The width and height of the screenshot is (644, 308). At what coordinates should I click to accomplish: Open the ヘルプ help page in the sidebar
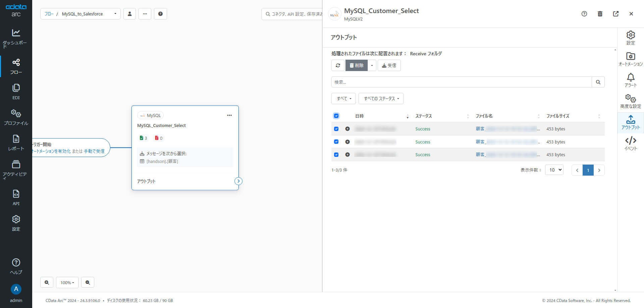tap(16, 266)
